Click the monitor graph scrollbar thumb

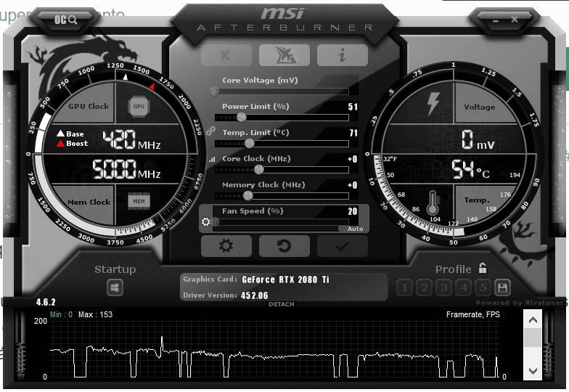[x=533, y=338]
